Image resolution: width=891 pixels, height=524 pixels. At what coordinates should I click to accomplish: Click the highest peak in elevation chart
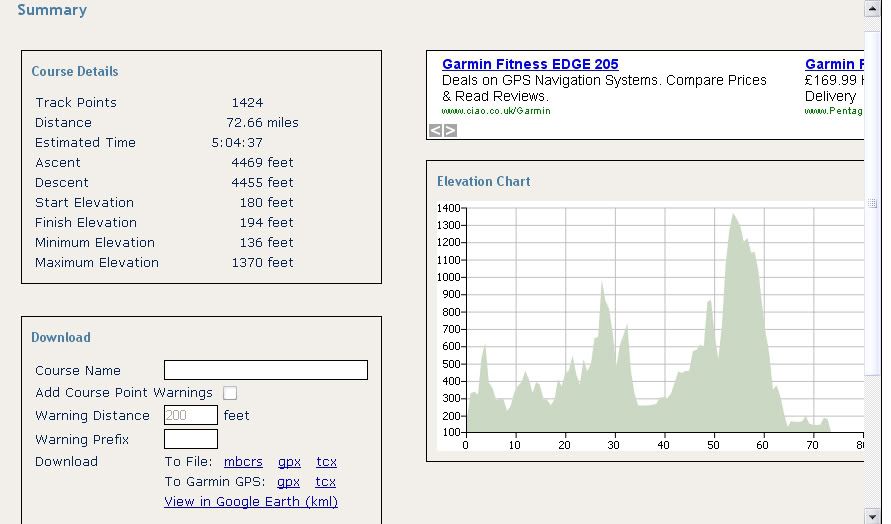coord(734,215)
